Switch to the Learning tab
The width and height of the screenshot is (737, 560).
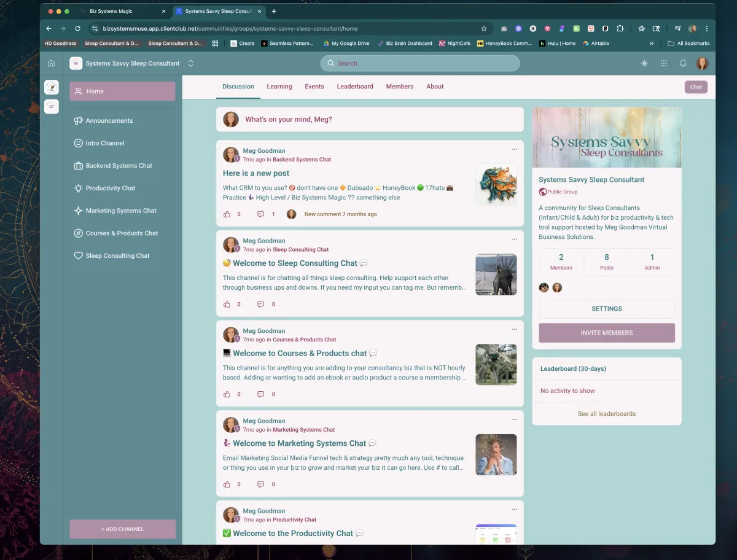(279, 87)
